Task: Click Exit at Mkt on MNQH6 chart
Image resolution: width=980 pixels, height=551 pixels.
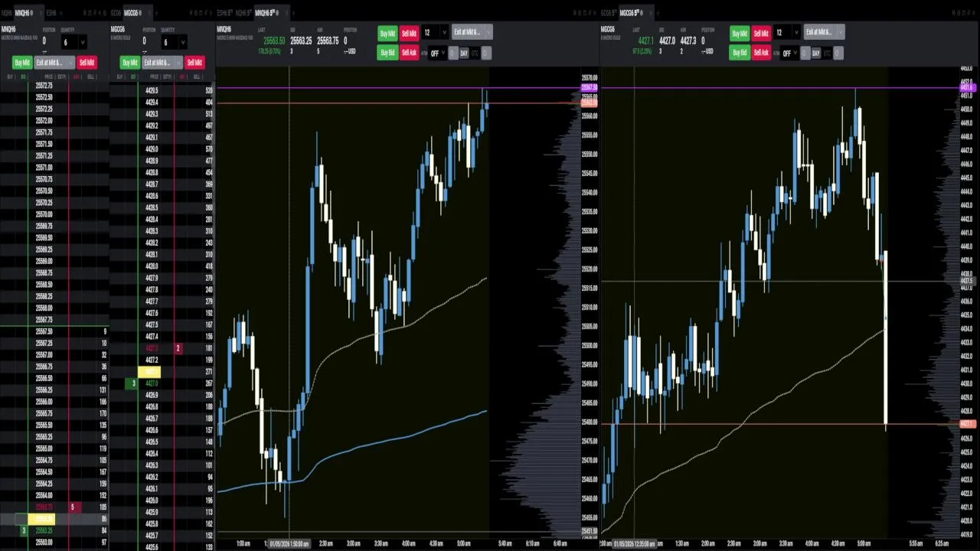Action: tap(467, 33)
